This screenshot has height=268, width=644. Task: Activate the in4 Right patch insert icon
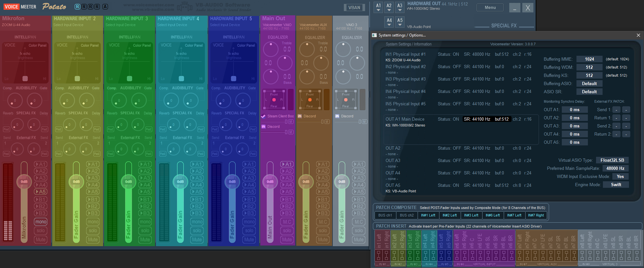click(x=433, y=255)
